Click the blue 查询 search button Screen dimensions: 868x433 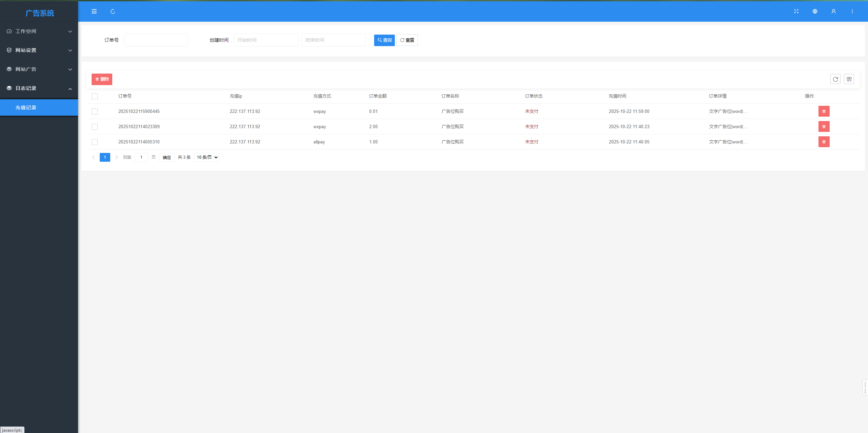(x=384, y=40)
